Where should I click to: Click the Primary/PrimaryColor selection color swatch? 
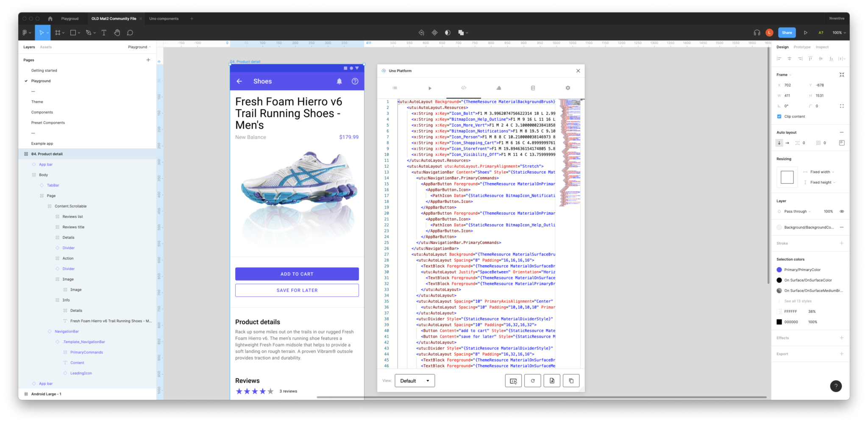point(780,269)
